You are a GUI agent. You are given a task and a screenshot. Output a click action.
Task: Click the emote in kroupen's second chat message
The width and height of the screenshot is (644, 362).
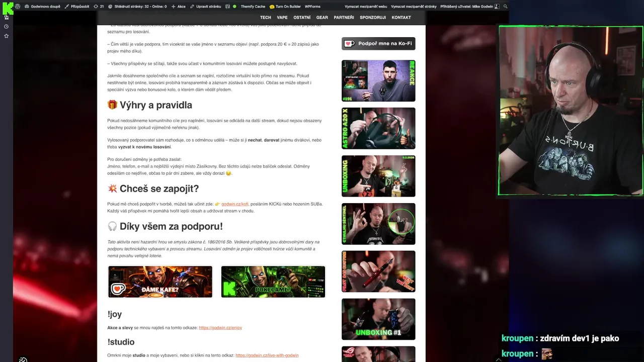pos(546,354)
